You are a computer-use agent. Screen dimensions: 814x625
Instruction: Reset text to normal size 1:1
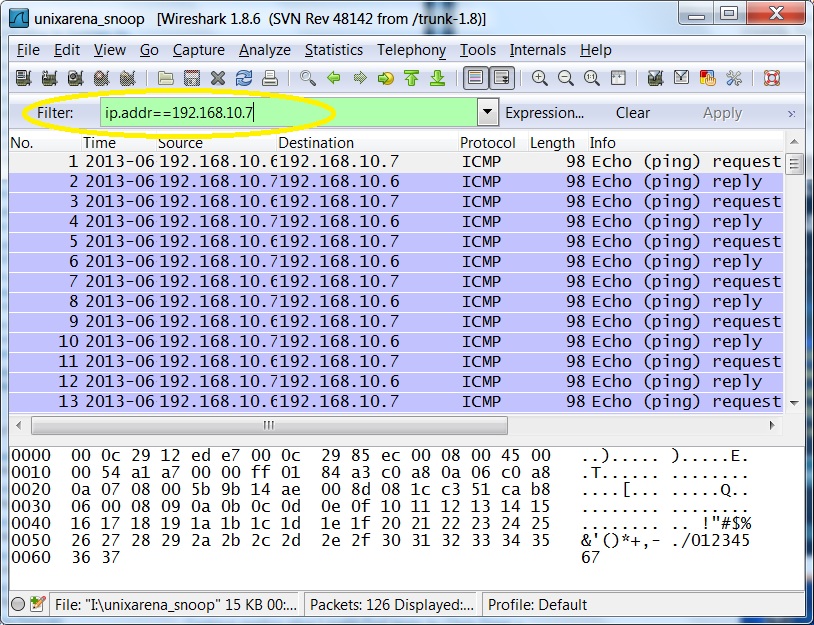point(592,78)
